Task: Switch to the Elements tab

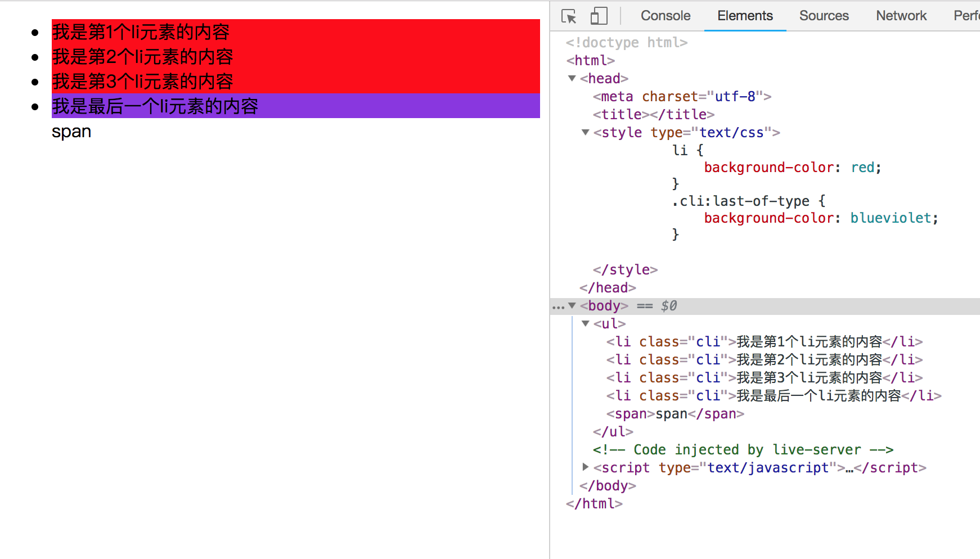Action: pos(745,16)
